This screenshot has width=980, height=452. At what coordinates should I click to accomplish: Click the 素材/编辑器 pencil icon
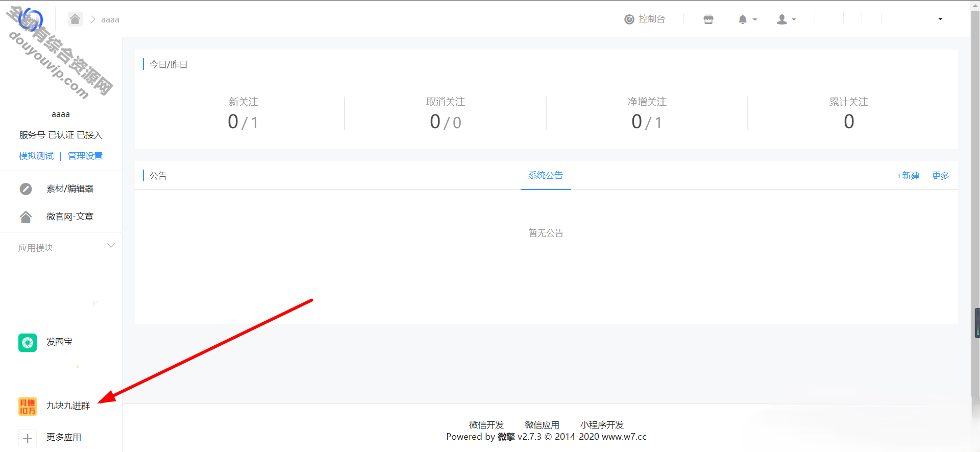point(26,189)
